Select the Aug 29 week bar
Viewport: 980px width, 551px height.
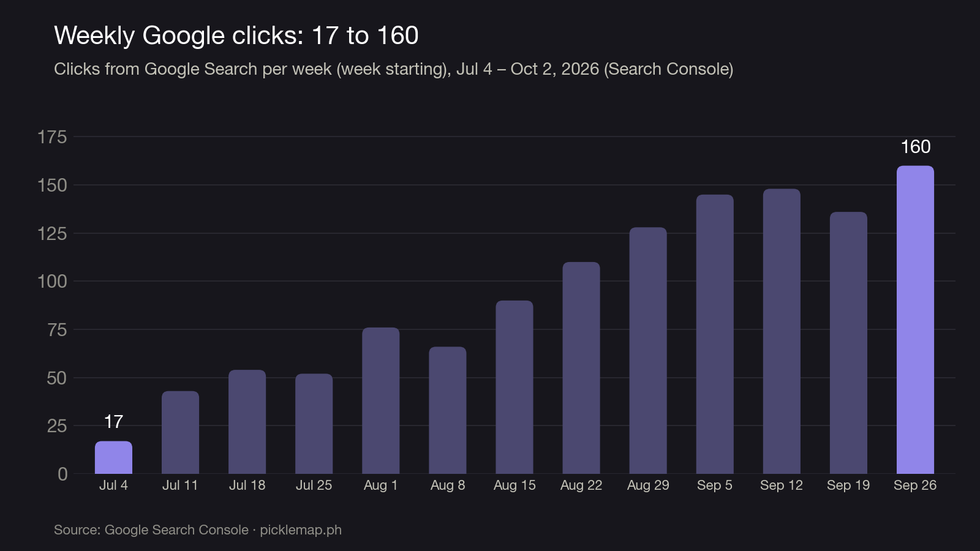tap(648, 350)
